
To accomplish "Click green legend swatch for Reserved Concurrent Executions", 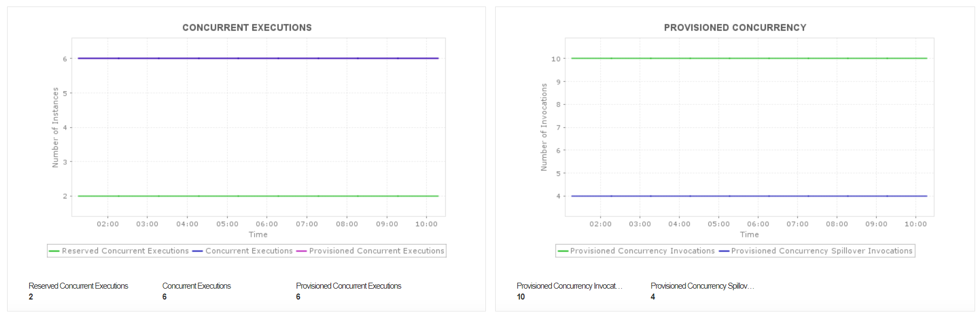I will (54, 251).
